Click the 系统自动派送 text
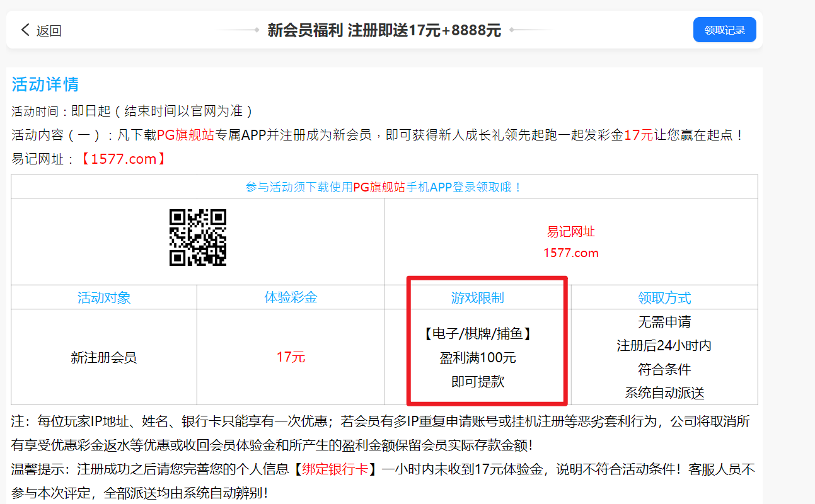 664,393
